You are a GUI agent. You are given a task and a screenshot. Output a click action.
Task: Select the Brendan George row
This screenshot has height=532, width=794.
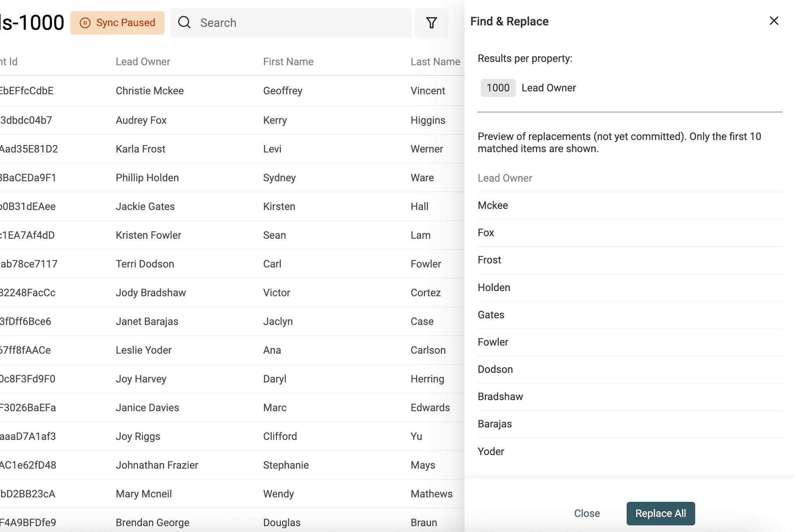(x=153, y=522)
